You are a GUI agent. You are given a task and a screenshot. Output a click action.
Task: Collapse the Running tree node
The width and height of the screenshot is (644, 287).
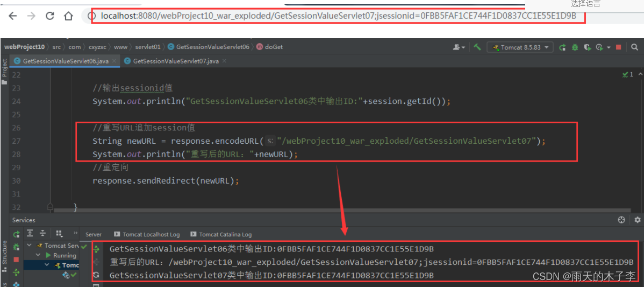coord(38,255)
